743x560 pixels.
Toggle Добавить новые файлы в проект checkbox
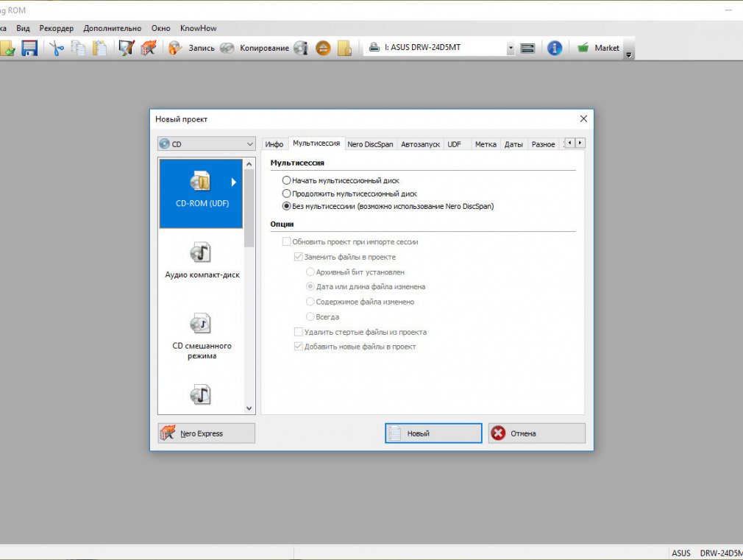tap(298, 347)
